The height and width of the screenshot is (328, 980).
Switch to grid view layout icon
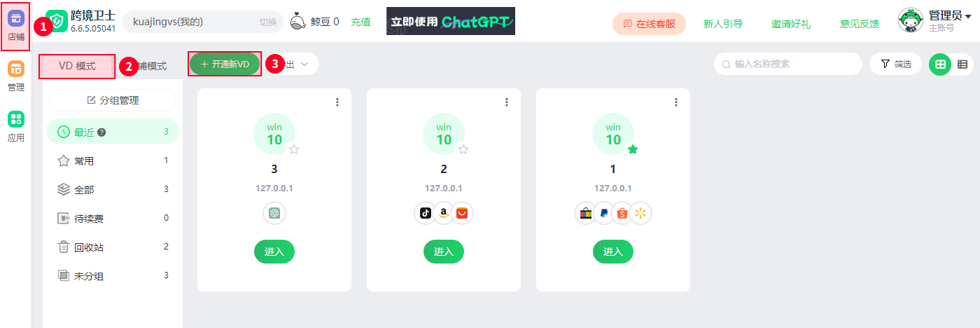(x=940, y=64)
